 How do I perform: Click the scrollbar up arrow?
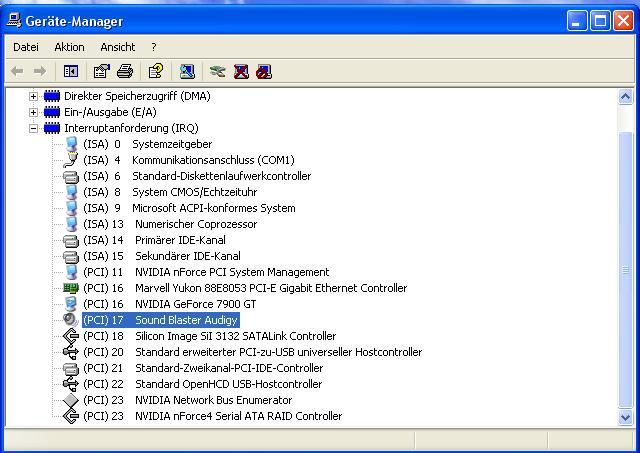click(x=626, y=97)
